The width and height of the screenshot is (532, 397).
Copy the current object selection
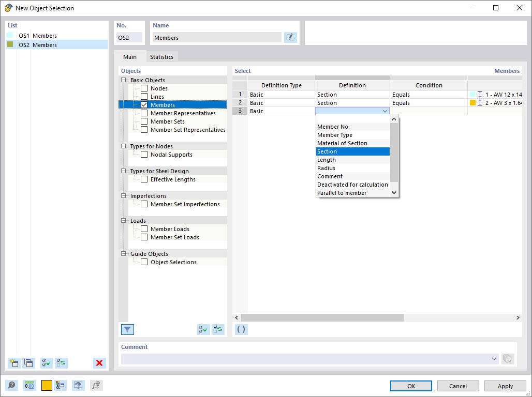point(28,363)
